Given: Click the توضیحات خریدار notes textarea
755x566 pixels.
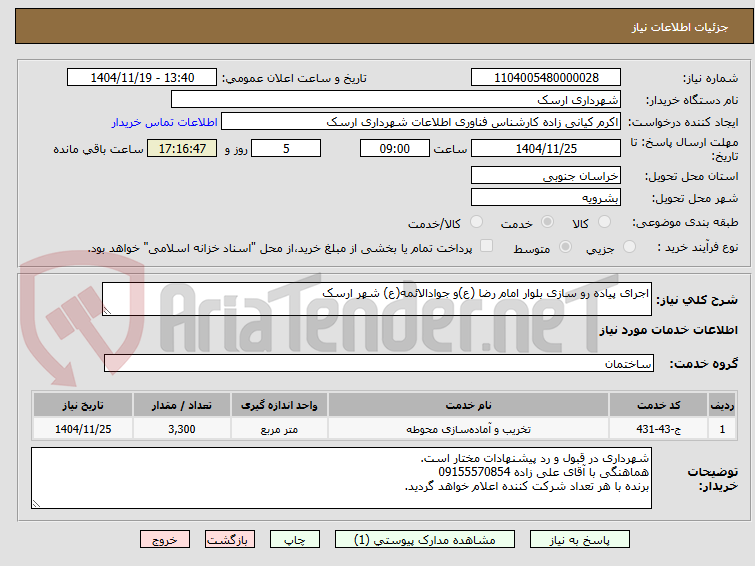Looking at the screenshot, I should [x=341, y=478].
